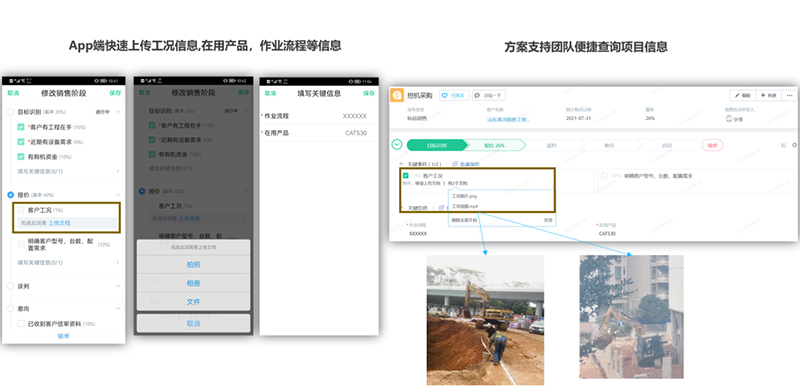The height and width of the screenshot is (387, 800).
Task: Click the settings gear right of the stage bar
Action: pos(795,145)
